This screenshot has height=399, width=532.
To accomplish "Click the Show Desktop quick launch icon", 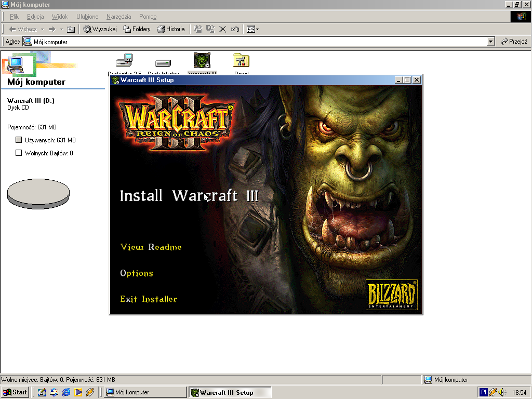I will click(42, 393).
